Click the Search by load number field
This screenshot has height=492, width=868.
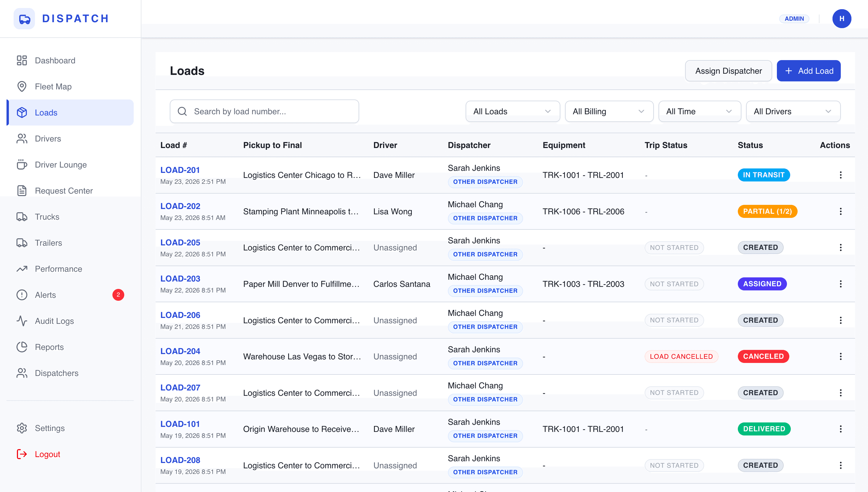click(264, 111)
